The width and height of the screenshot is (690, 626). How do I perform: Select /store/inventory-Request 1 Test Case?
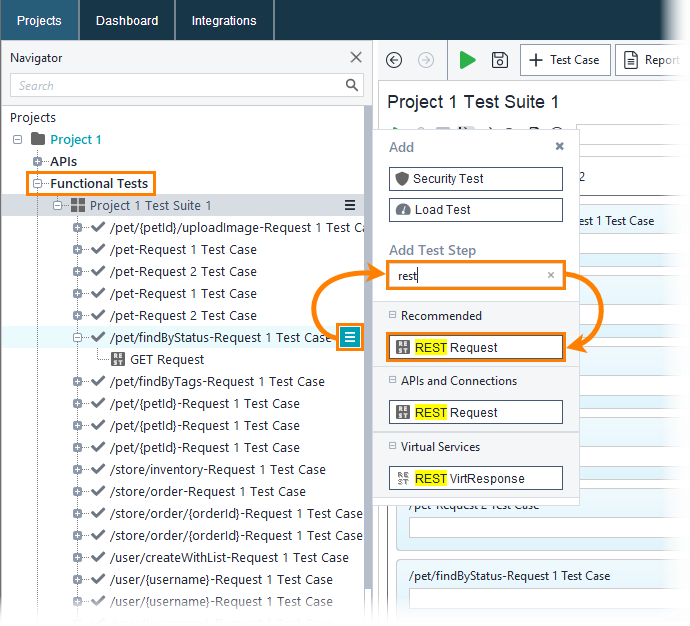217,469
